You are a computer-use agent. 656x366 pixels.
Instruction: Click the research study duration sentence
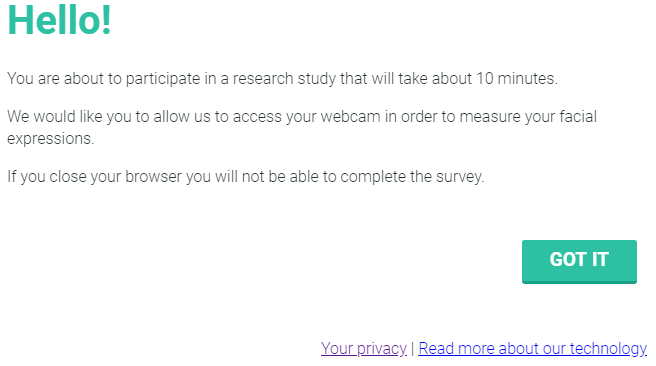pyautogui.click(x=282, y=79)
